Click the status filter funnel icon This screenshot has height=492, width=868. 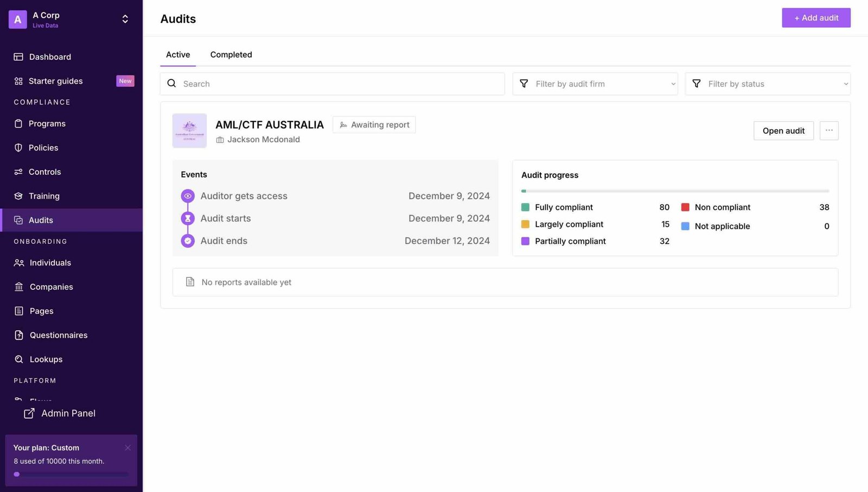click(x=697, y=84)
